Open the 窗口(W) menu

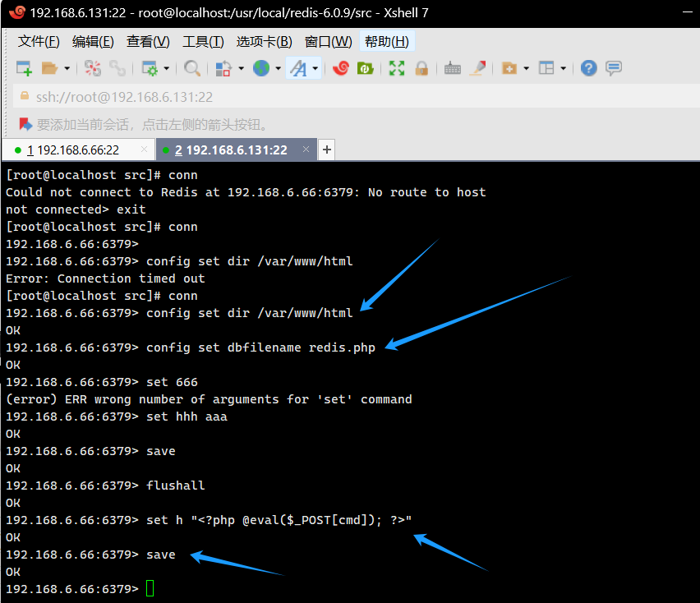(328, 42)
